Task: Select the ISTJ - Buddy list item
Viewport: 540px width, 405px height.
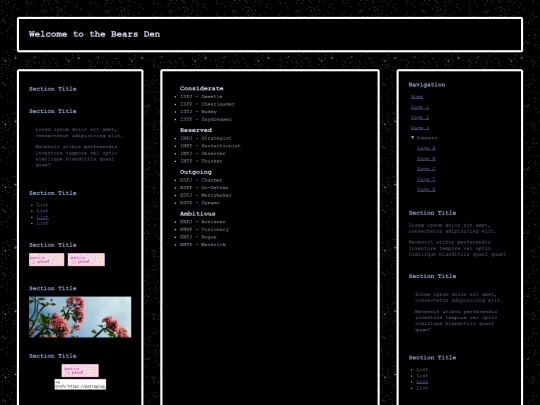Action: click(x=198, y=112)
